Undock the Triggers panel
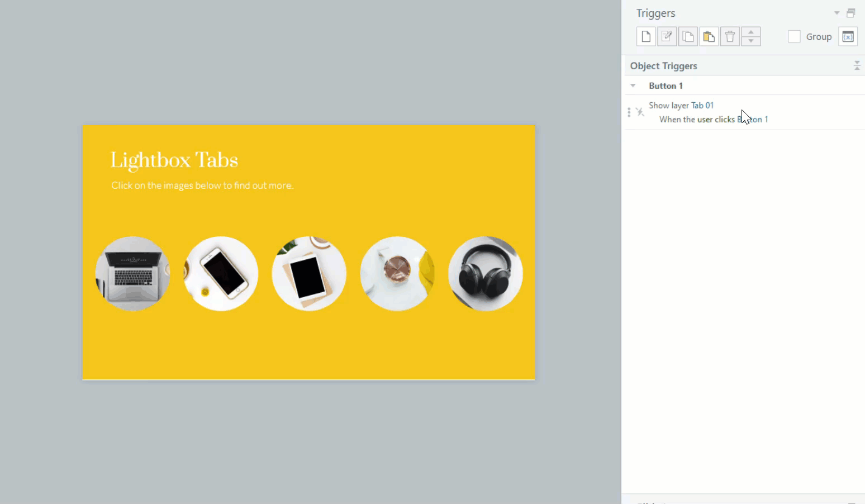The width and height of the screenshot is (865, 504). 851,13
